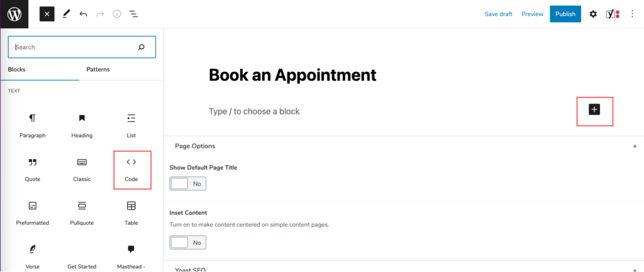Screen dimensions: 644x272
Task: Open the three-dot options menu
Action: pos(633,14)
